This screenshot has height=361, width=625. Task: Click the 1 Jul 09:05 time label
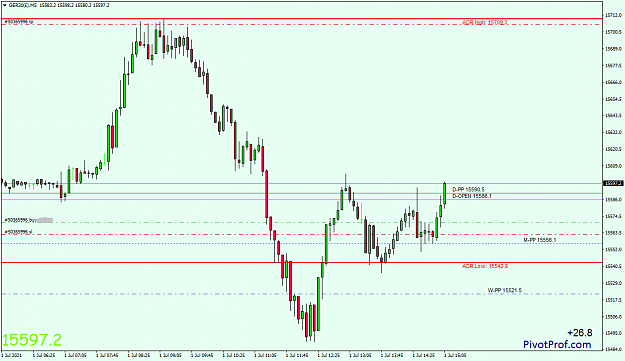tap(171, 354)
